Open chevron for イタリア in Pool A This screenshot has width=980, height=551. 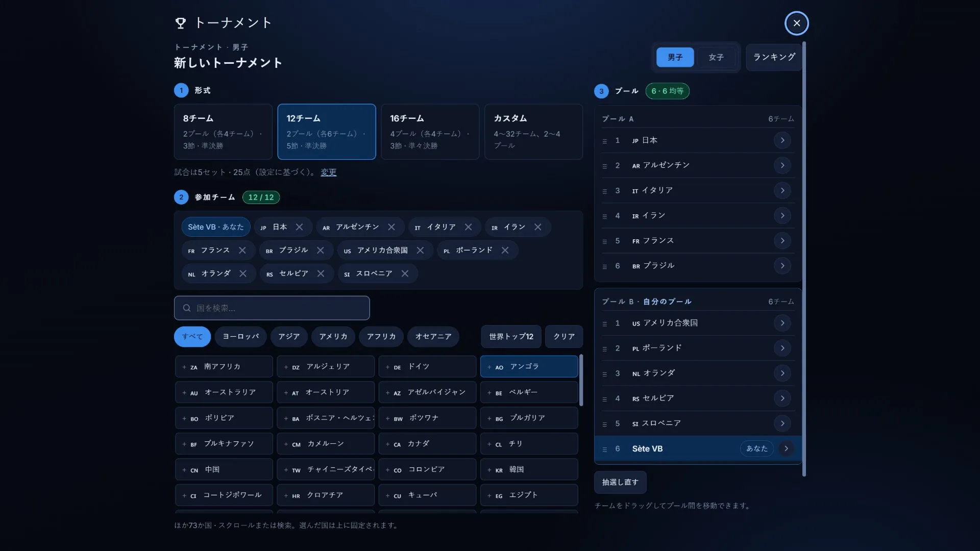pos(782,190)
